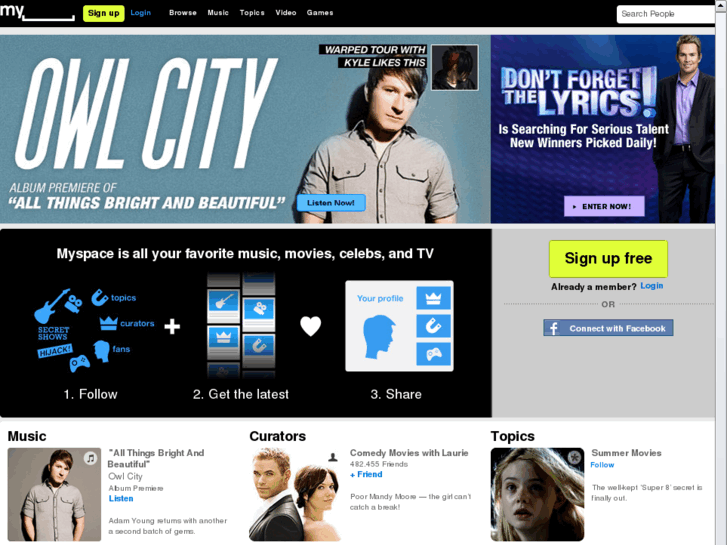Open the Browse menu
This screenshot has height=545, width=727.
point(183,13)
